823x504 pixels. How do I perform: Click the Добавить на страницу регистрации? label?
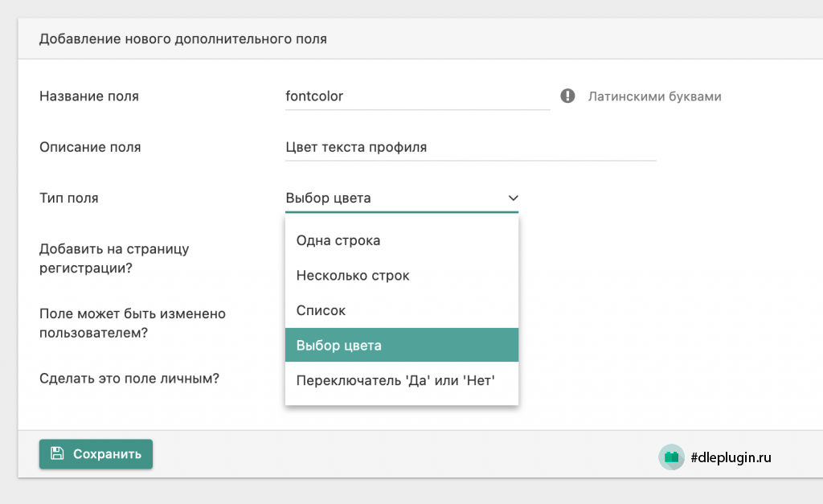click(x=114, y=258)
